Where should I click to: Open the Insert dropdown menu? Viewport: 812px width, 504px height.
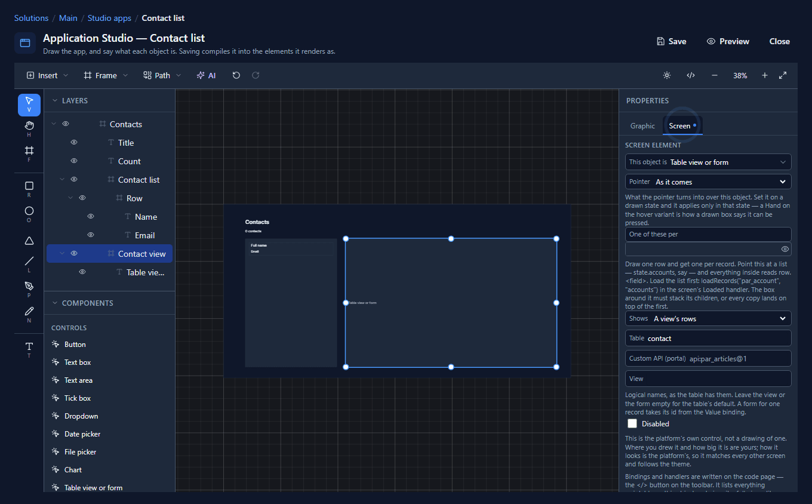click(x=48, y=75)
